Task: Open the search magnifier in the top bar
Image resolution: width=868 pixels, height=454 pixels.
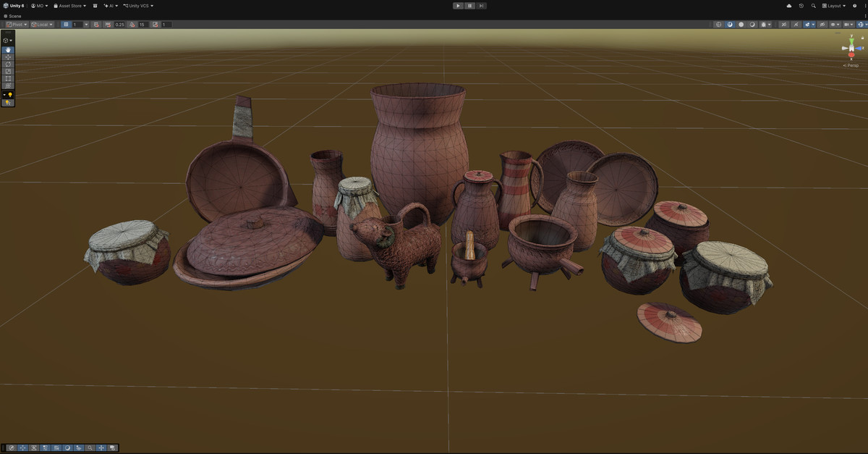Action: [814, 6]
